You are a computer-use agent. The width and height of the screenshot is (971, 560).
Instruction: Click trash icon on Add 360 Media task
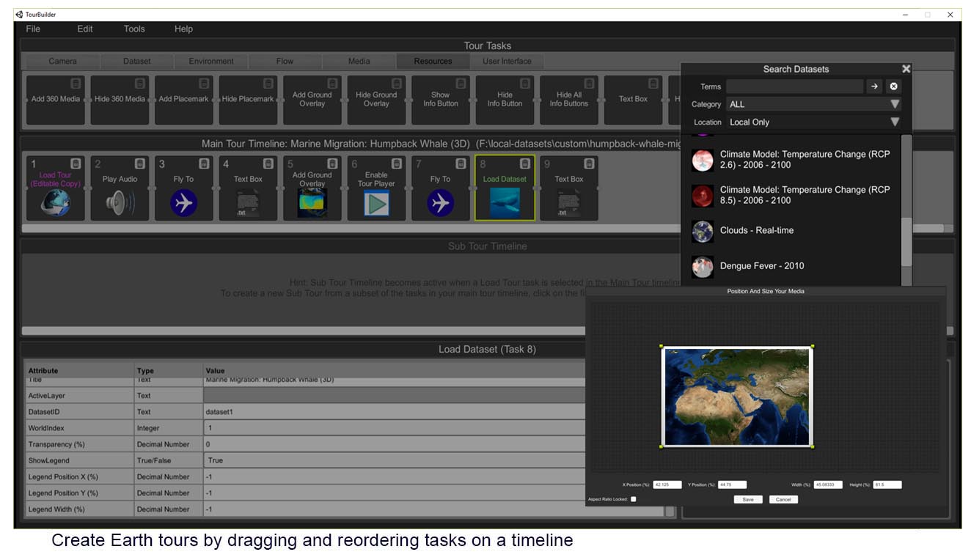[x=76, y=84]
